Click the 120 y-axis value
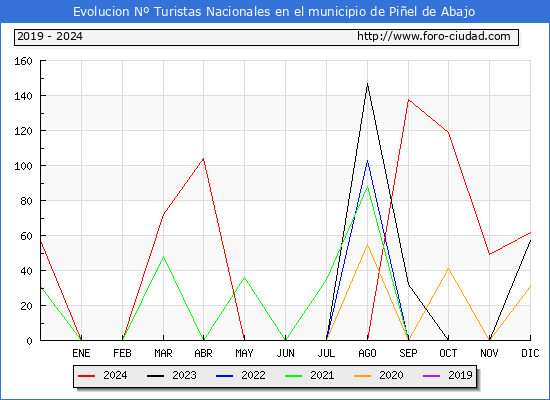This screenshot has width=550, height=400. click(x=23, y=131)
